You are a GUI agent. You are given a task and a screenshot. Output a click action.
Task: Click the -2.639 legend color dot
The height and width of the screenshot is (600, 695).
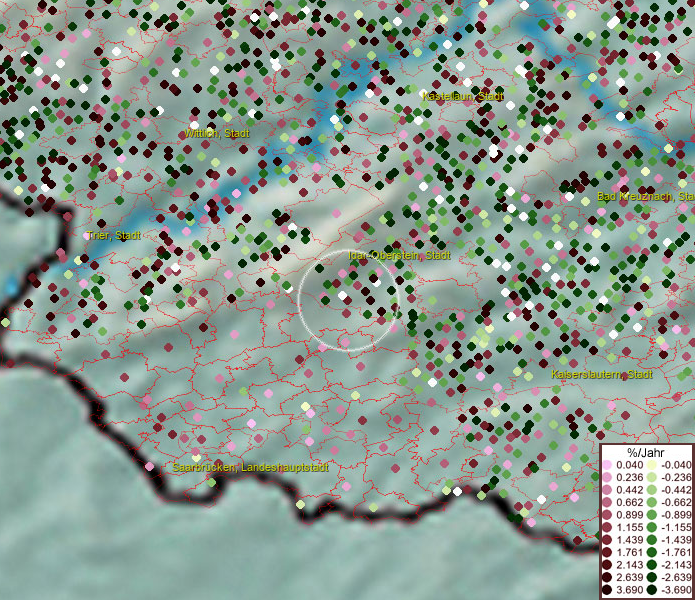click(651, 578)
